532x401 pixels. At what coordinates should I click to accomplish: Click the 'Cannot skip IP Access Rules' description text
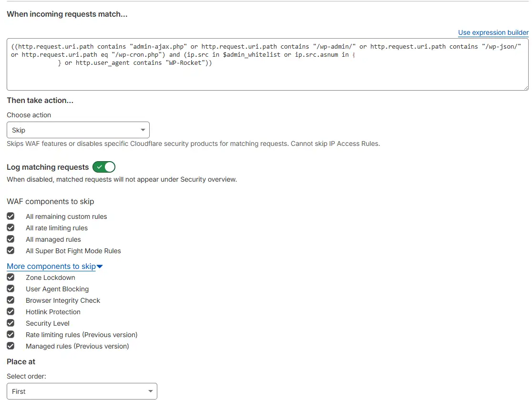coord(335,144)
